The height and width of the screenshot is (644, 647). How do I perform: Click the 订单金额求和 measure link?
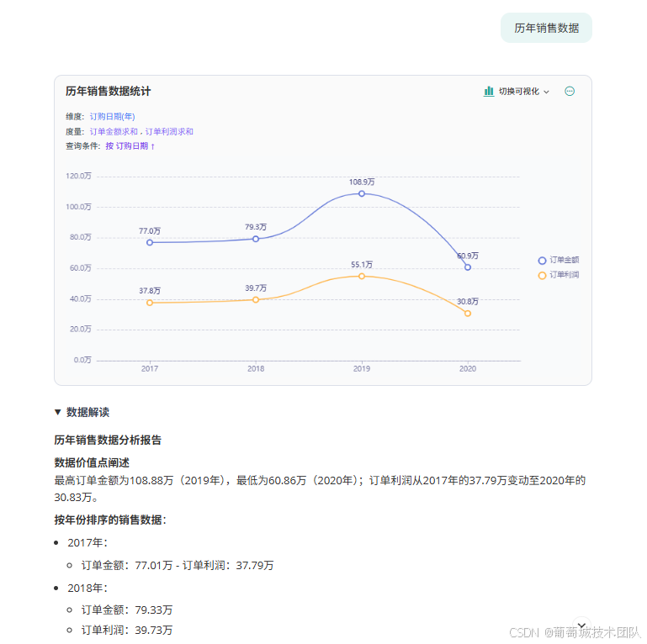tap(114, 131)
